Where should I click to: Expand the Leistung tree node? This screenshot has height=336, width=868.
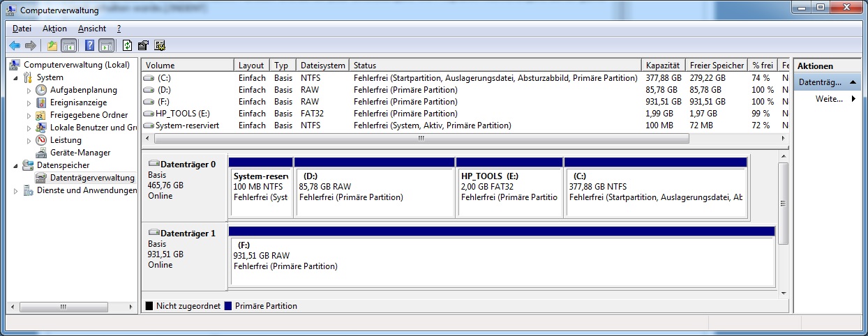pos(29,140)
